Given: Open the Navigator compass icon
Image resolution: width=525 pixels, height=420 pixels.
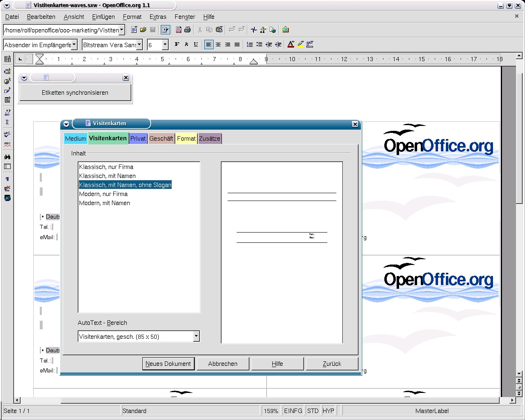Looking at the screenshot, I should [254, 30].
